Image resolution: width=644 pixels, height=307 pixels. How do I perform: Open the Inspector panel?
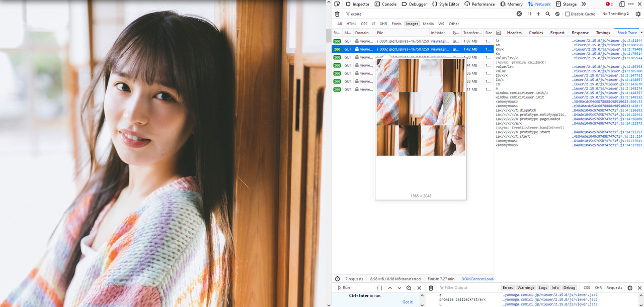pyautogui.click(x=357, y=4)
